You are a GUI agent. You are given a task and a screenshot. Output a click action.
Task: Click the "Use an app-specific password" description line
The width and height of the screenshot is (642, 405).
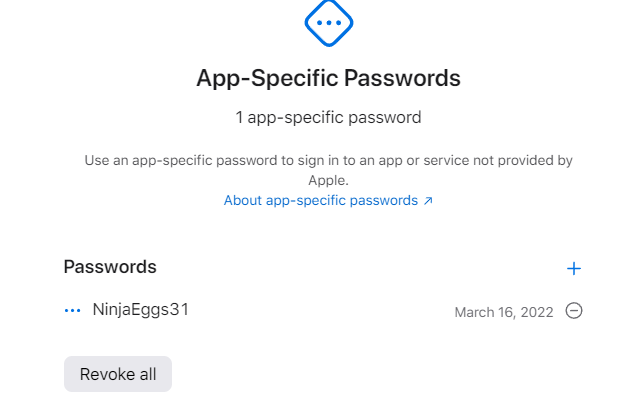click(328, 160)
